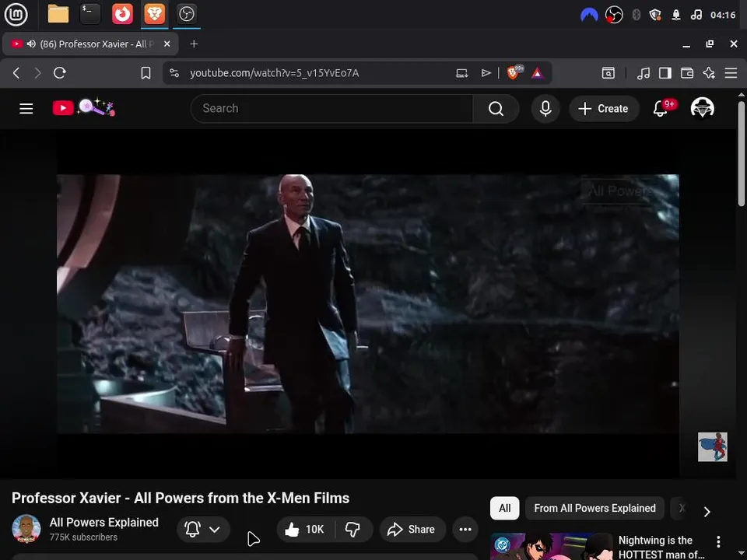Open the Wayback Machine search icon
Screen dimensions: 747x560
(608, 73)
